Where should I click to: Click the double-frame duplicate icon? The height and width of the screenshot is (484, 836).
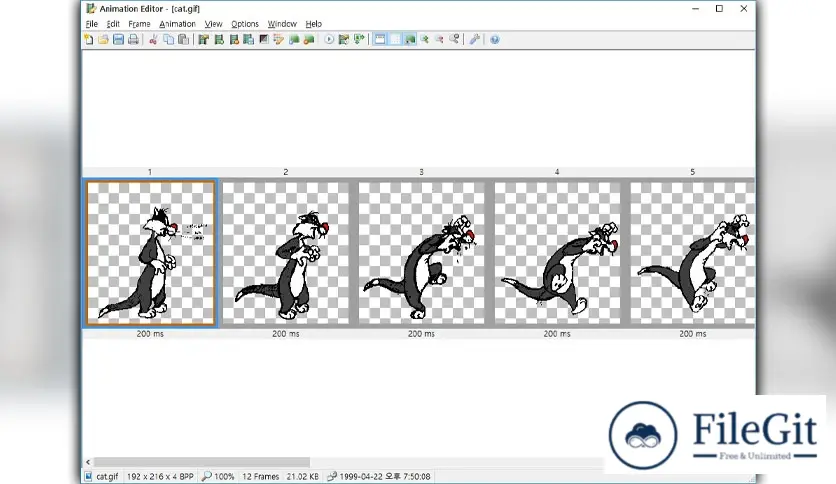click(248, 39)
